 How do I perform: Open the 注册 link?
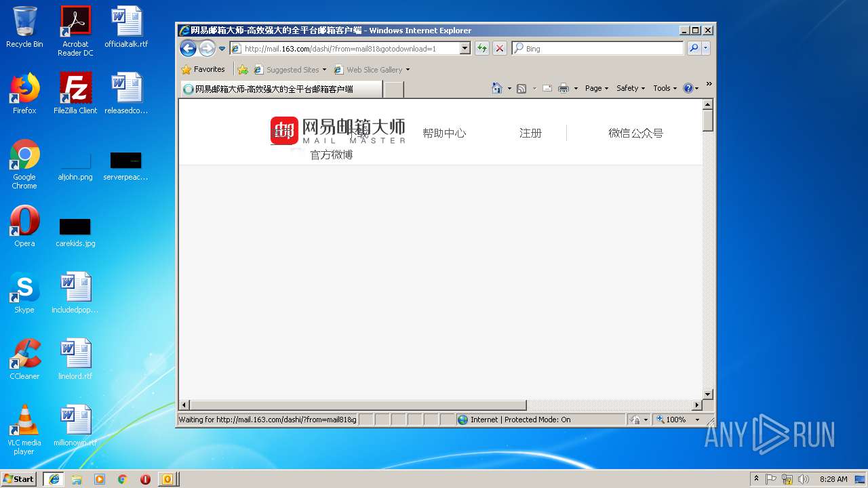coord(530,133)
